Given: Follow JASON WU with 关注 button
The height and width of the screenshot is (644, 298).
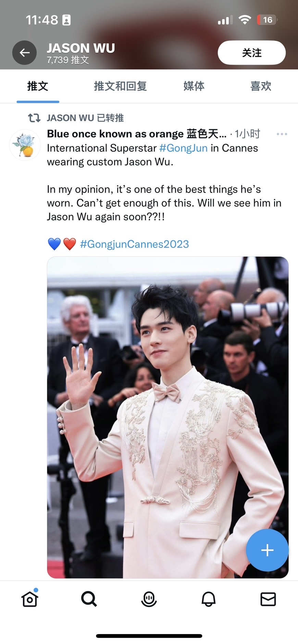Looking at the screenshot, I should (252, 53).
